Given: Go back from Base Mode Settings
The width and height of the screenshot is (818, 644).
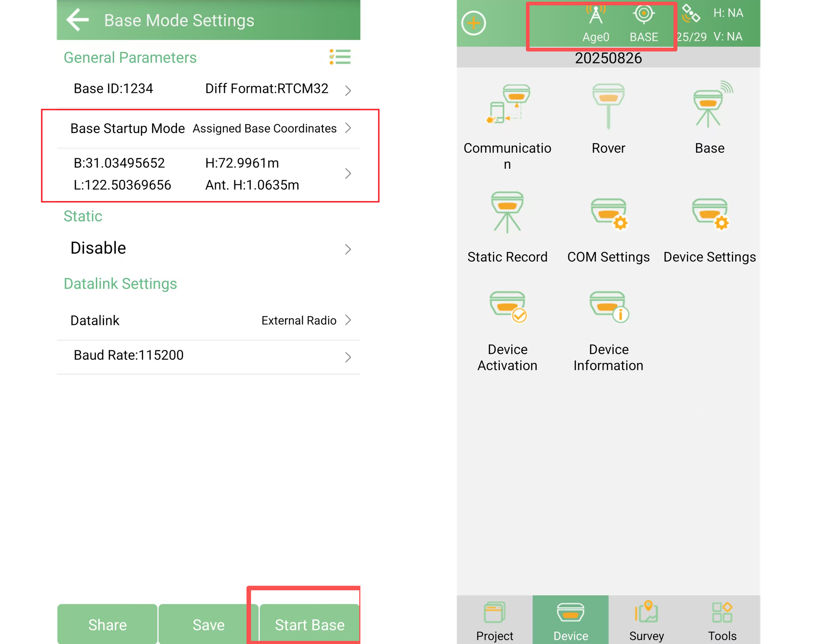Looking at the screenshot, I should click(x=78, y=20).
